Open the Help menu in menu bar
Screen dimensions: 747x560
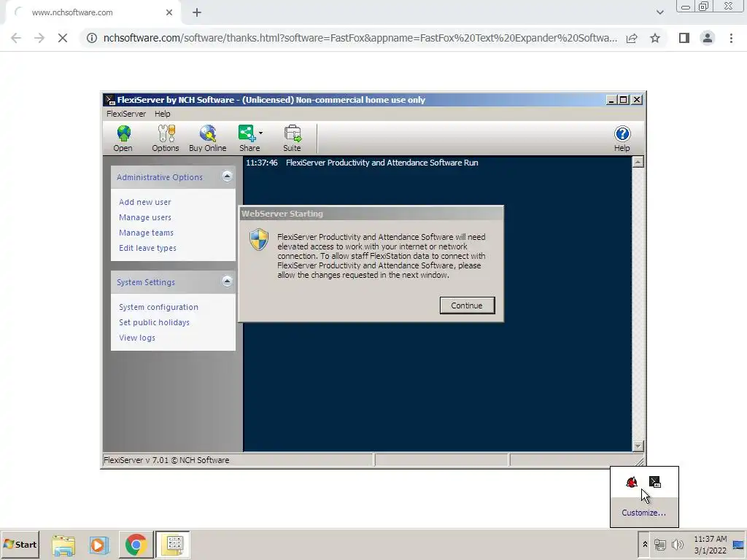pyautogui.click(x=163, y=114)
